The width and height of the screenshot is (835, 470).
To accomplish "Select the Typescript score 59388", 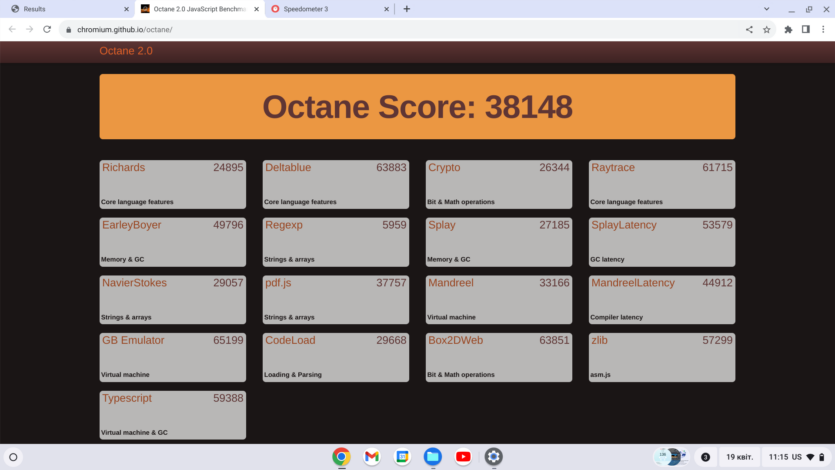I will pos(228,398).
